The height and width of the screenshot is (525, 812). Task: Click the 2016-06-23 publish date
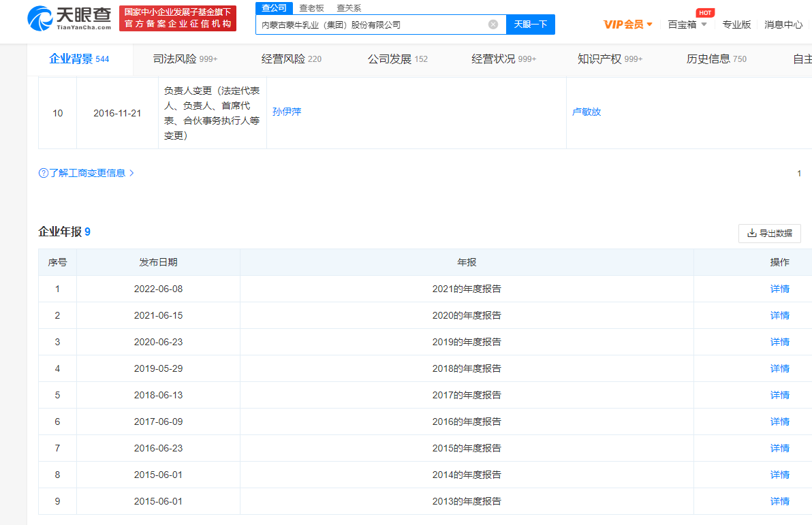[x=159, y=448]
